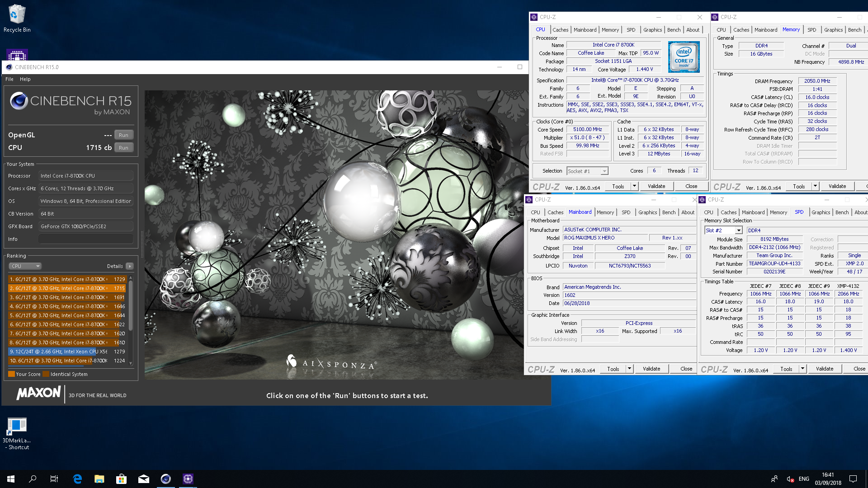Open Cinebench File menu

tap(9, 79)
